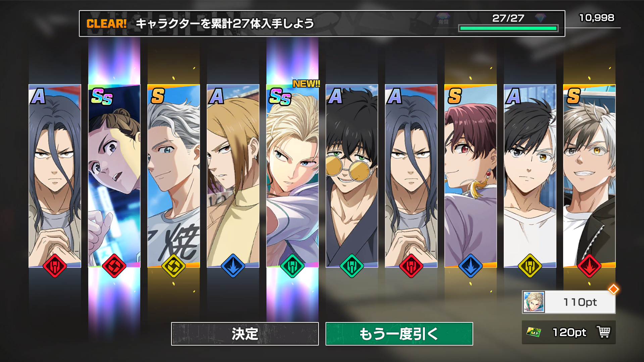The image size is (644, 362).
Task: Select the blonde character portrait beside 110pt
Action: pyautogui.click(x=534, y=302)
